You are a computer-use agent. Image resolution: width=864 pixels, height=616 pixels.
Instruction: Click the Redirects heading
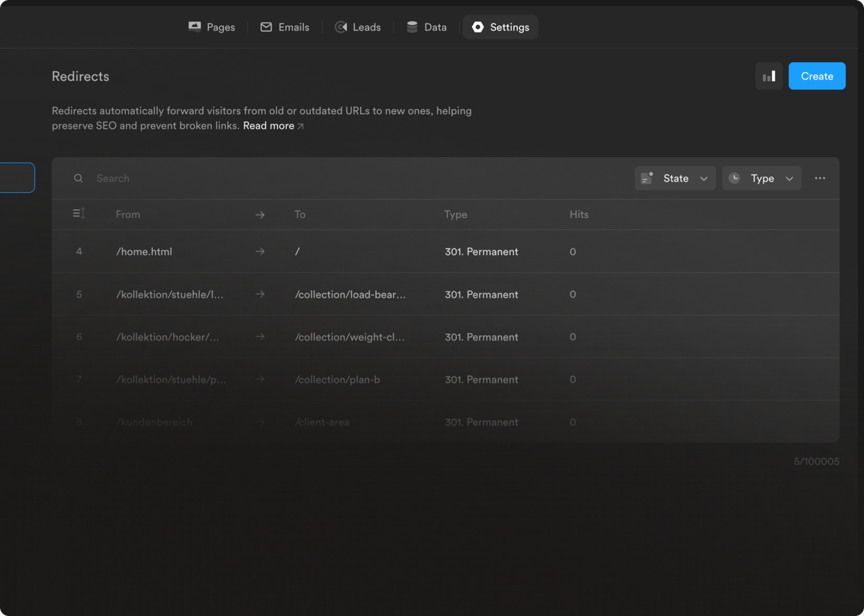(x=80, y=76)
